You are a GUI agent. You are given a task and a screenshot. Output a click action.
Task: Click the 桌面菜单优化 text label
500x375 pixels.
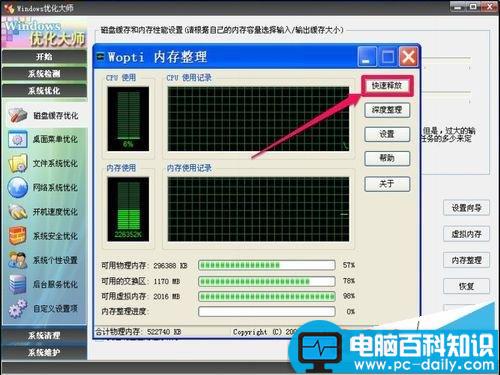(55, 139)
